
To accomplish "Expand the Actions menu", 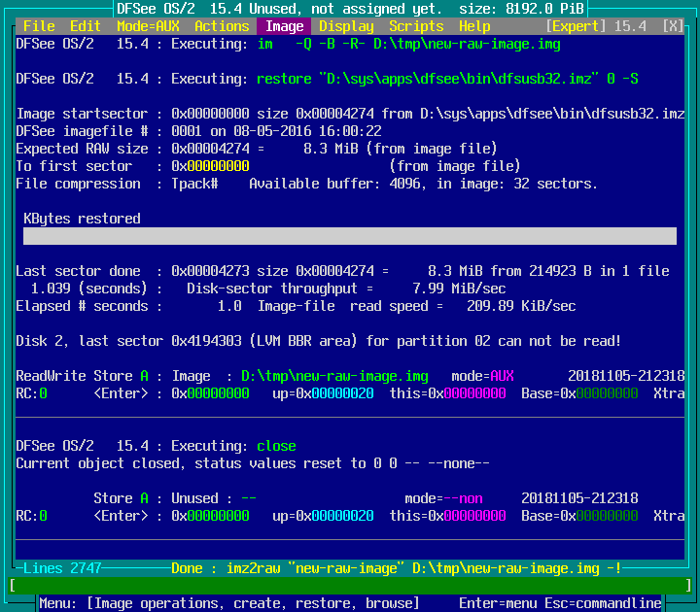I will (222, 26).
